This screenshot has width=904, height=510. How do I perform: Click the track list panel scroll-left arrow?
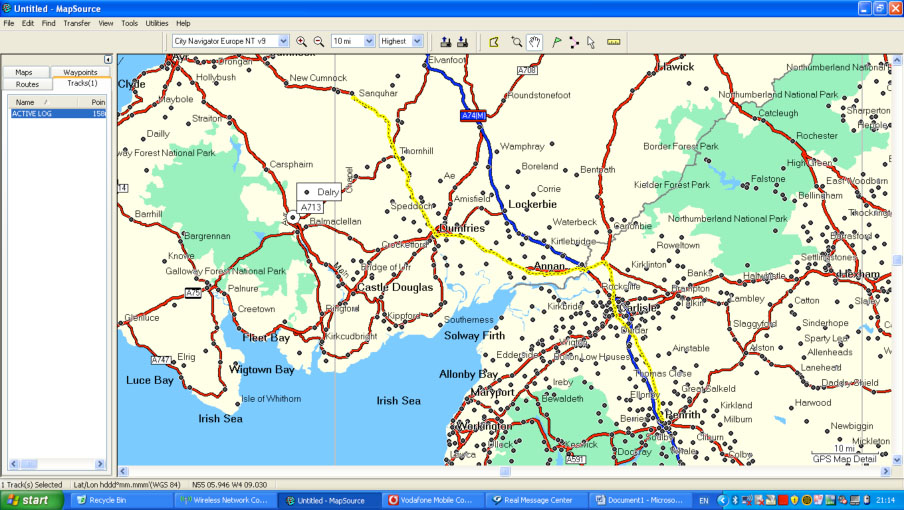[14, 463]
